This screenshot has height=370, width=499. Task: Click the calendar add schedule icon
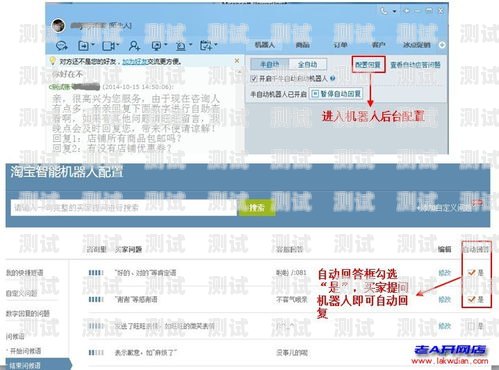(206, 46)
